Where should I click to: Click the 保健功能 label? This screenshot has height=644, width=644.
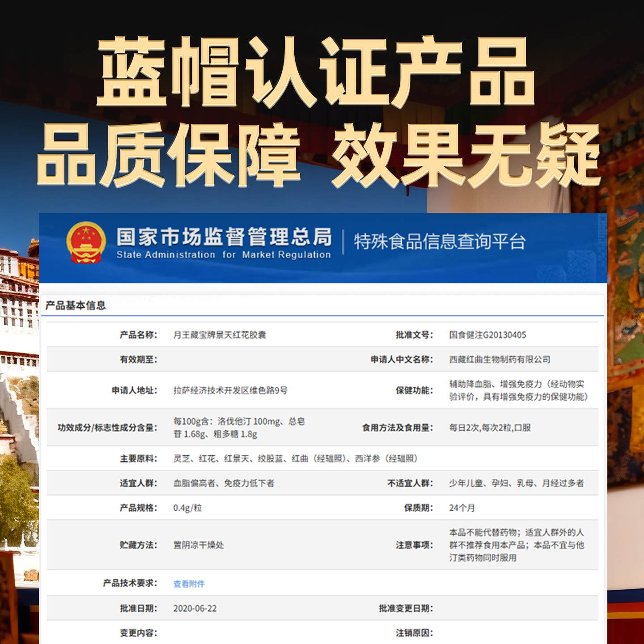pyautogui.click(x=414, y=390)
